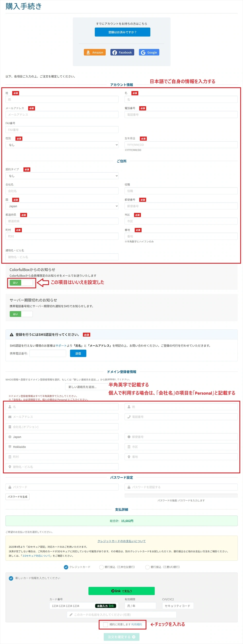Select the クレジットカード payment radio
Screen dimensions: 243x644
[66, 567]
